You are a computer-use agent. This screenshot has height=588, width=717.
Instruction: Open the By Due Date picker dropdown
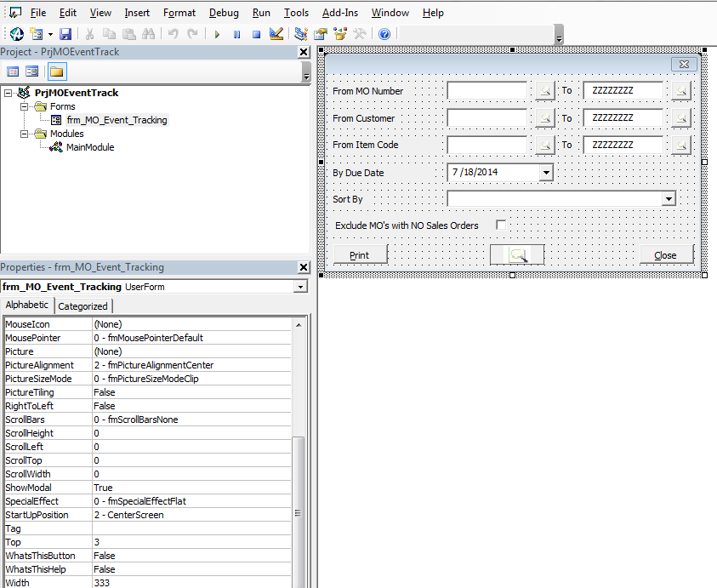pyautogui.click(x=545, y=173)
